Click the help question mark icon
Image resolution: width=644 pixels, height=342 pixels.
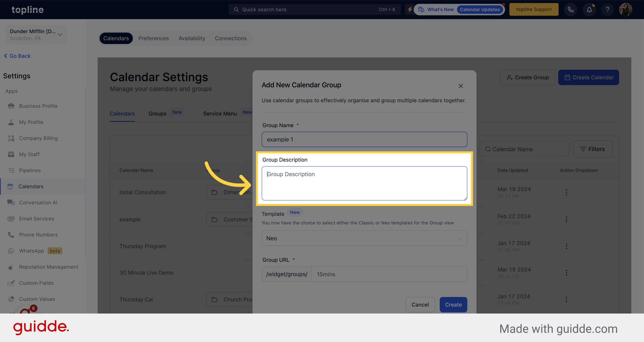click(x=607, y=10)
